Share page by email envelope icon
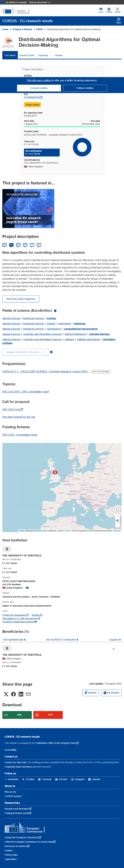The image size is (124, 868). click(28, 694)
